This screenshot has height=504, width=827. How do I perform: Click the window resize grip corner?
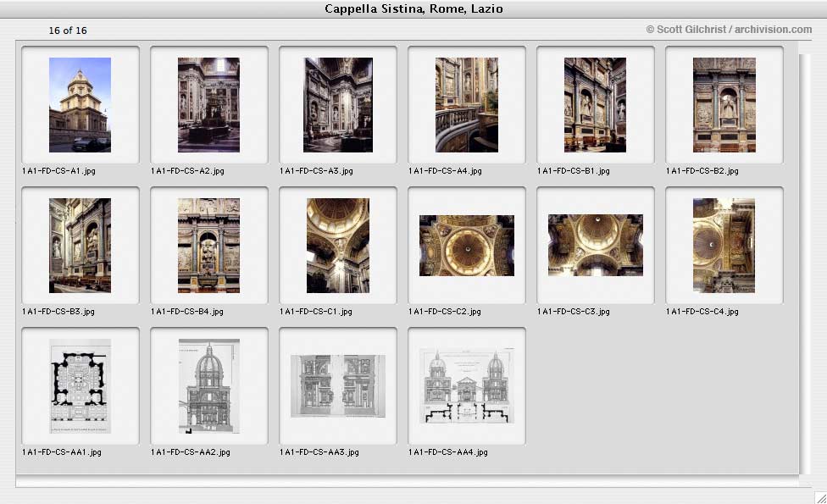(821, 498)
